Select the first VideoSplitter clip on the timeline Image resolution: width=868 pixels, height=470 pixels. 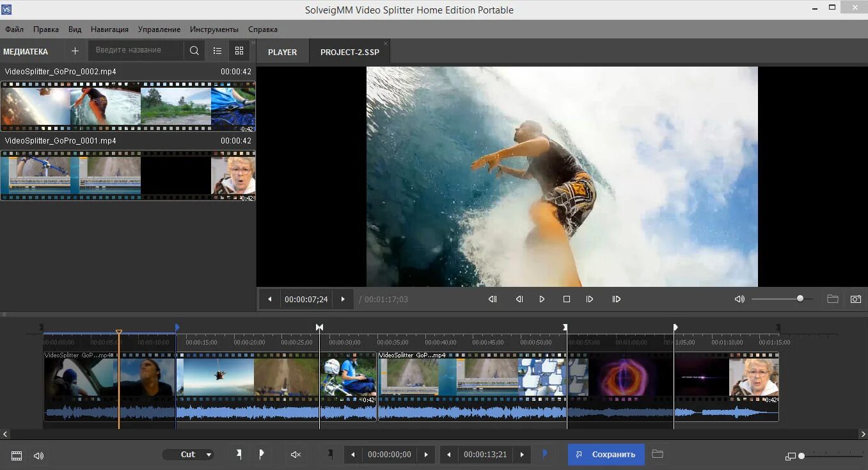[210, 386]
